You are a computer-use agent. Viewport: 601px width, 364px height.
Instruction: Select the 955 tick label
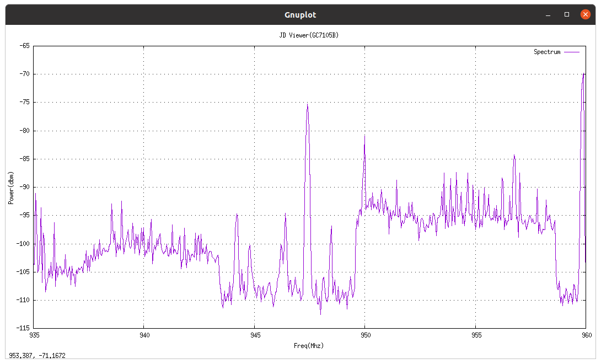pyautogui.click(x=476, y=335)
